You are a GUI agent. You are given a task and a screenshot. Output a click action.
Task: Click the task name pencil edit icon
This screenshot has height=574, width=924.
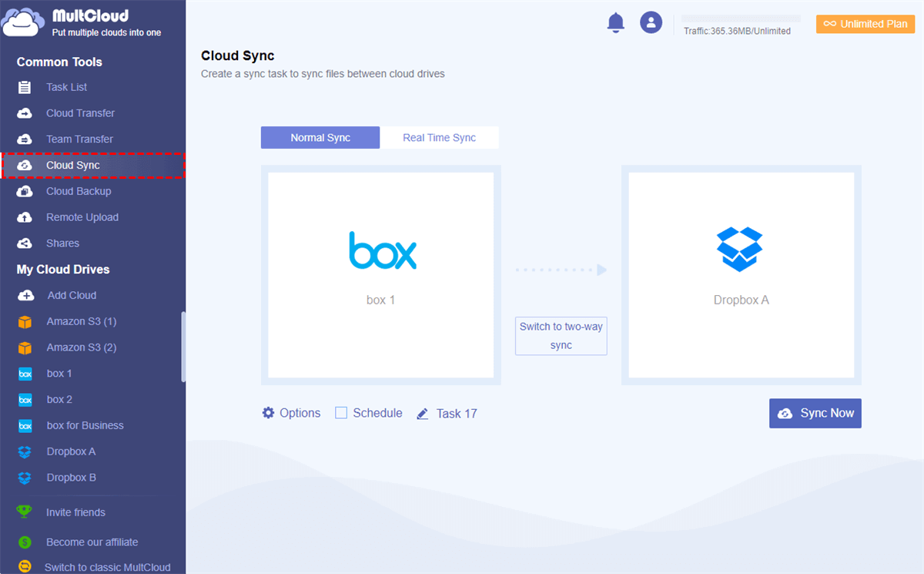pos(422,414)
